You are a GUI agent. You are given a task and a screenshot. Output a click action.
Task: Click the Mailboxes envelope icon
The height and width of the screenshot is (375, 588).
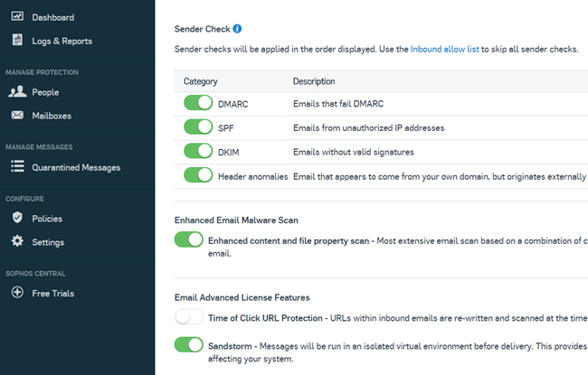click(x=16, y=116)
